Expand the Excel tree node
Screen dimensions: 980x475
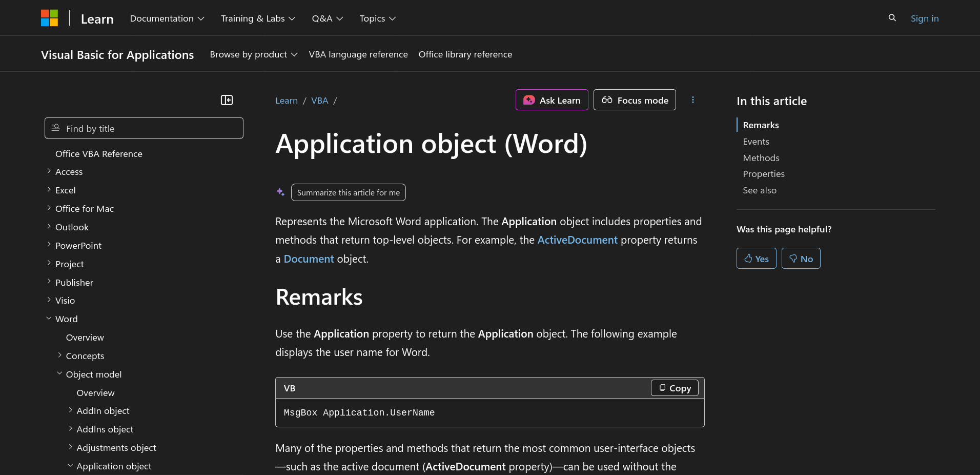pyautogui.click(x=49, y=190)
